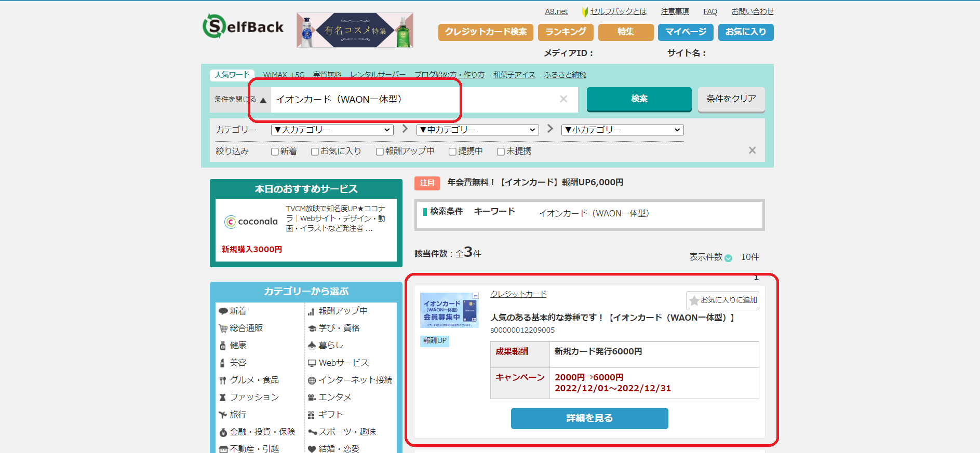
Task: Click the 旅行 airplane icon
Action: [x=223, y=415]
